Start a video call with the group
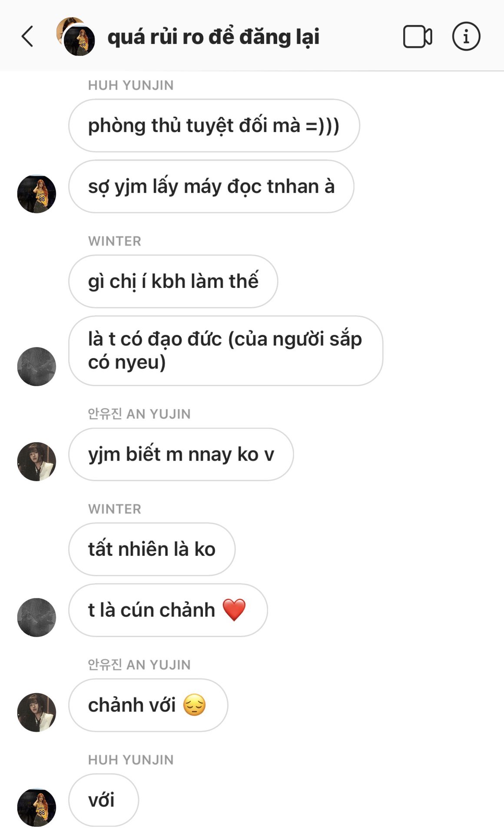Screen dimensions: 504x835 click(418, 37)
